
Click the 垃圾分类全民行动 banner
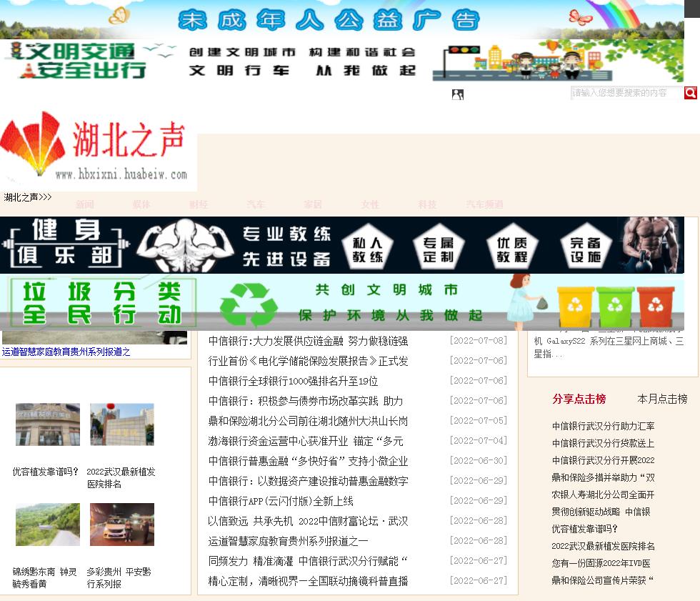coord(342,302)
